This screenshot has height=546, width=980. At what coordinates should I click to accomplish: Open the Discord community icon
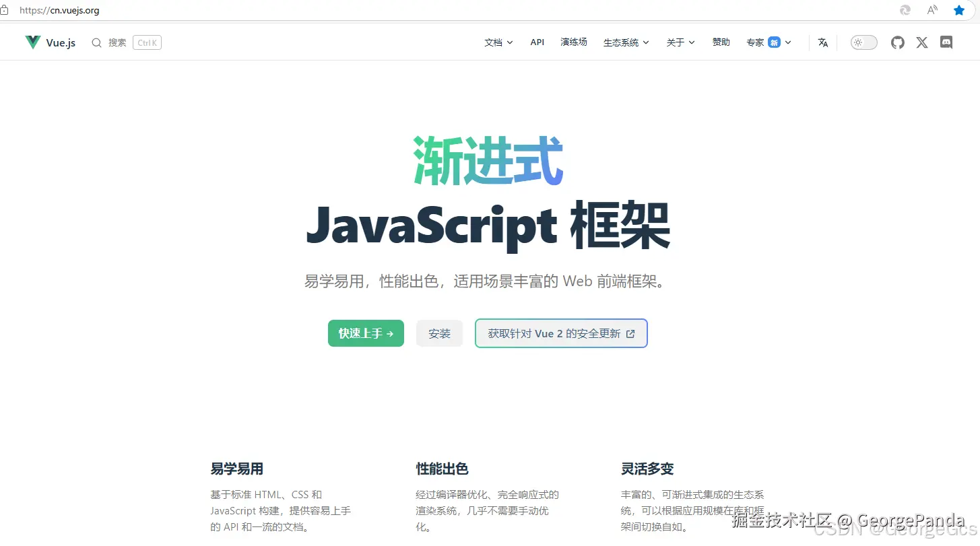(946, 42)
